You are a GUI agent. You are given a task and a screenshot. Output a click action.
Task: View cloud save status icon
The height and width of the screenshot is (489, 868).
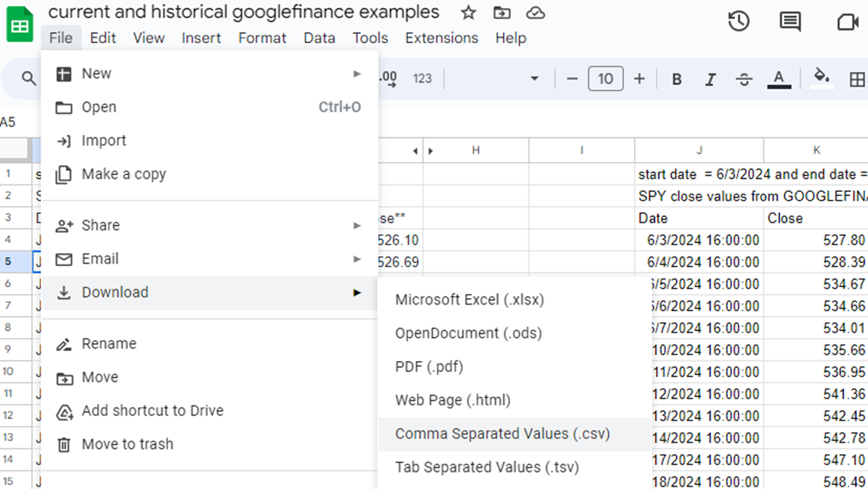(535, 12)
